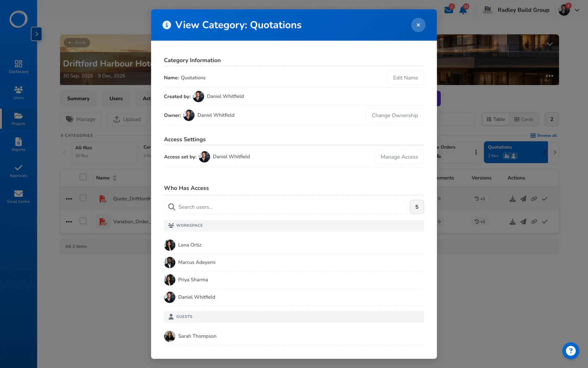This screenshot has width=588, height=368.
Task: Click Manage Access button
Action: pos(399,157)
